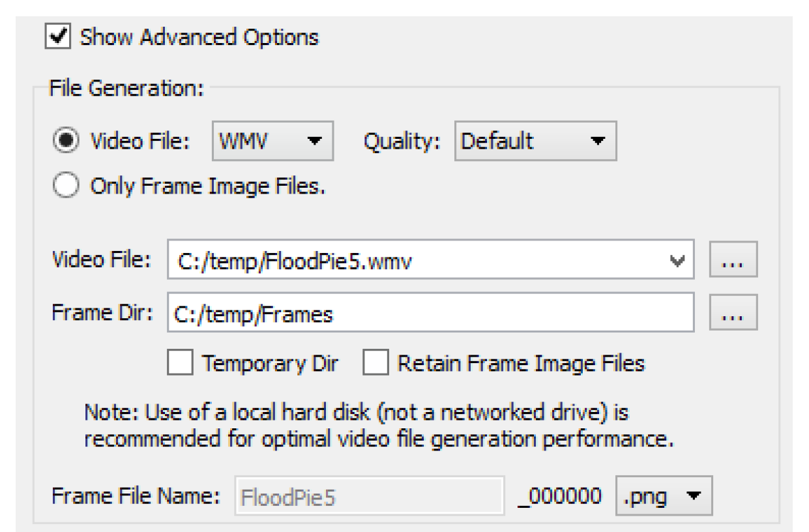Check Retain Frame Image Files

(375, 363)
